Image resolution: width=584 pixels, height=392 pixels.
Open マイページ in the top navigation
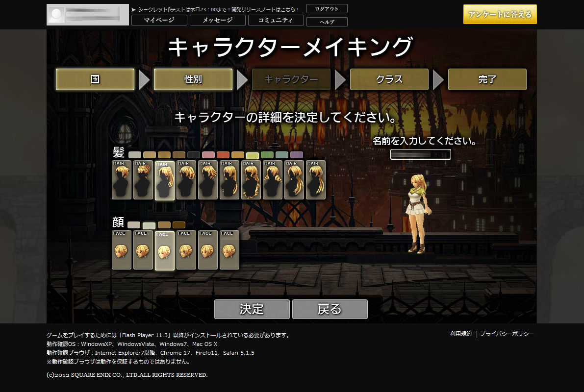[x=159, y=20]
